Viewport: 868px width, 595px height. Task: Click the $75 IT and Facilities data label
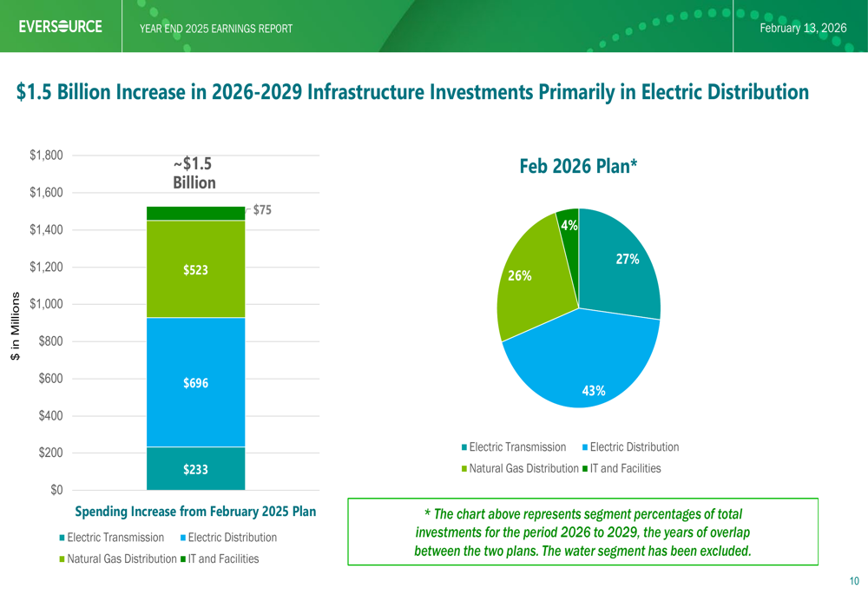pyautogui.click(x=262, y=210)
